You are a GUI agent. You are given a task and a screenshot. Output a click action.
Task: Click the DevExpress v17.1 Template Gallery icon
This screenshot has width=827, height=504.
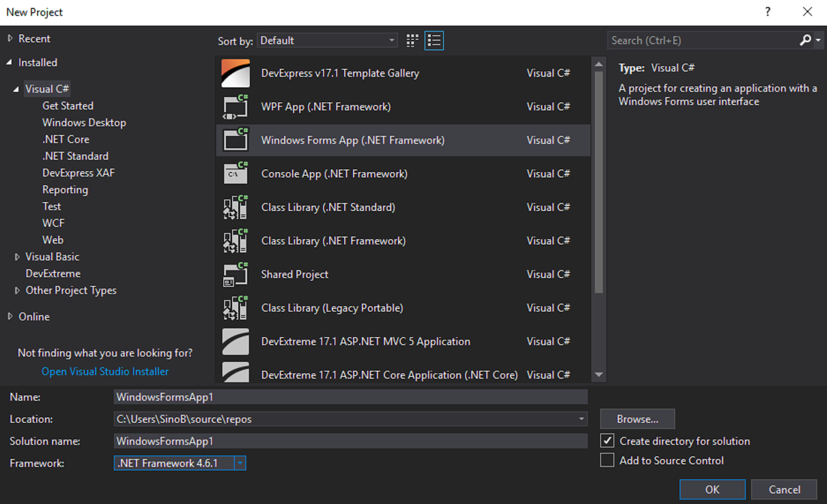point(235,73)
